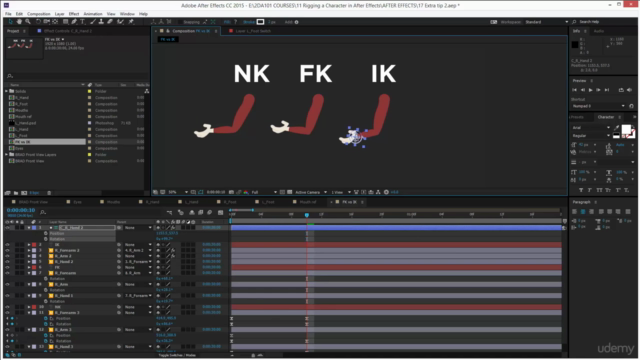
Task: Expand the R_Forearm 2 layer properties
Action: [29, 250]
